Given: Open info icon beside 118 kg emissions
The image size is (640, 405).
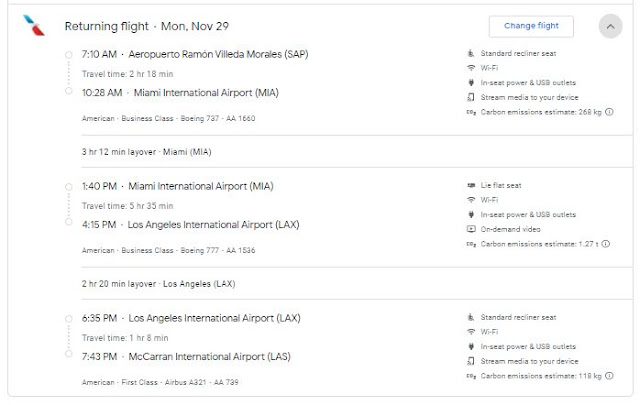Looking at the screenshot, I should [609, 375].
